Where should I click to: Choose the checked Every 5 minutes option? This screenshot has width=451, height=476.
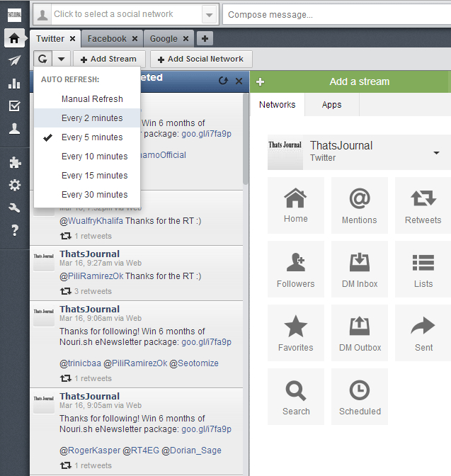tap(87, 137)
